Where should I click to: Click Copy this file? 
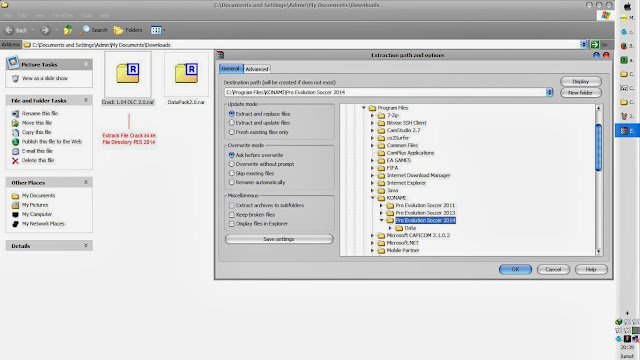(36, 132)
